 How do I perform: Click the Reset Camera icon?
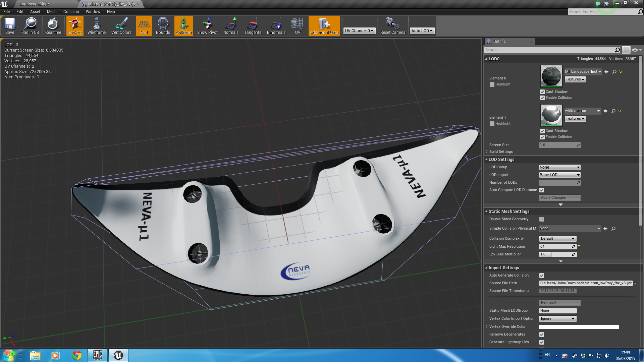click(392, 26)
